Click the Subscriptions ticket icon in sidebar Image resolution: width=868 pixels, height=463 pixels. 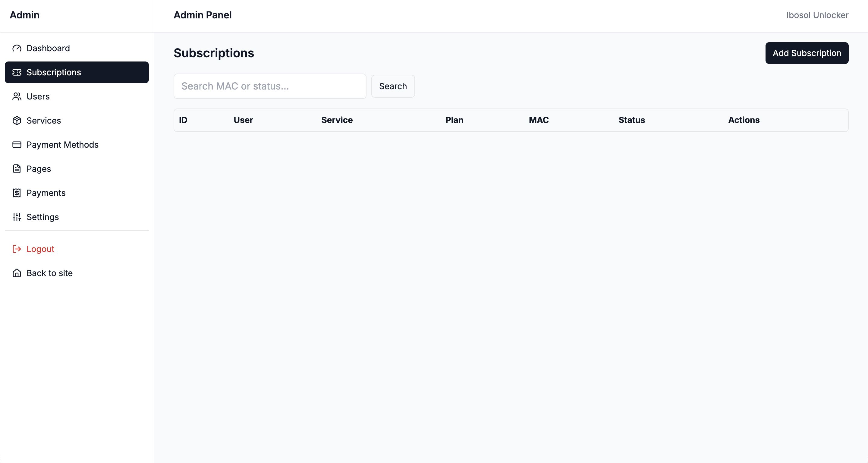[17, 72]
